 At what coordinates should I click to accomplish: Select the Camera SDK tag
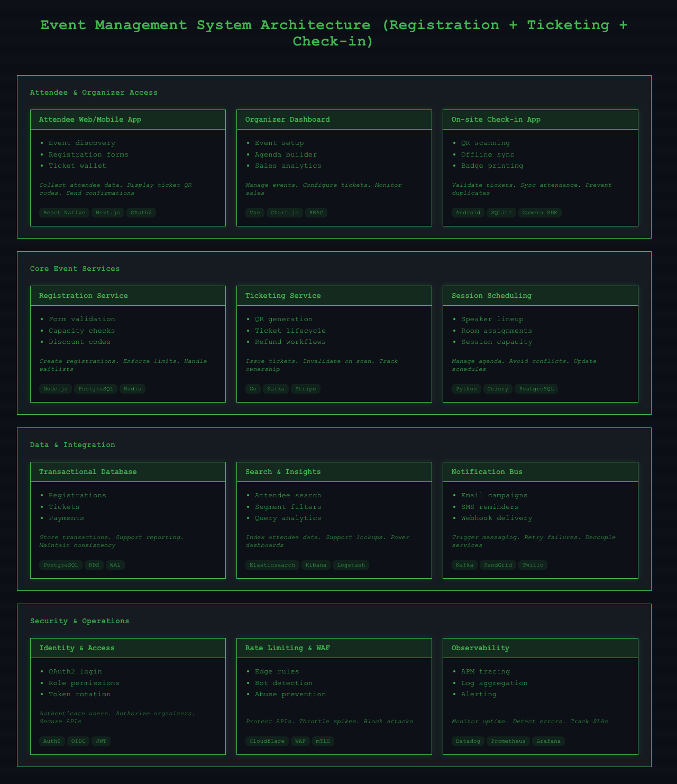click(539, 213)
